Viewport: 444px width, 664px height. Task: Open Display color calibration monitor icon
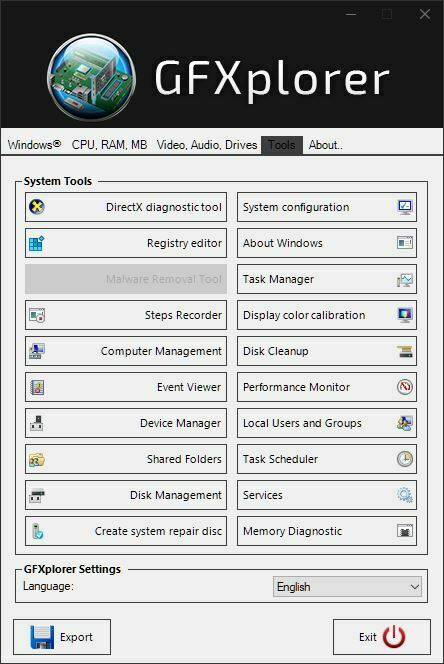pyautogui.click(x=405, y=315)
